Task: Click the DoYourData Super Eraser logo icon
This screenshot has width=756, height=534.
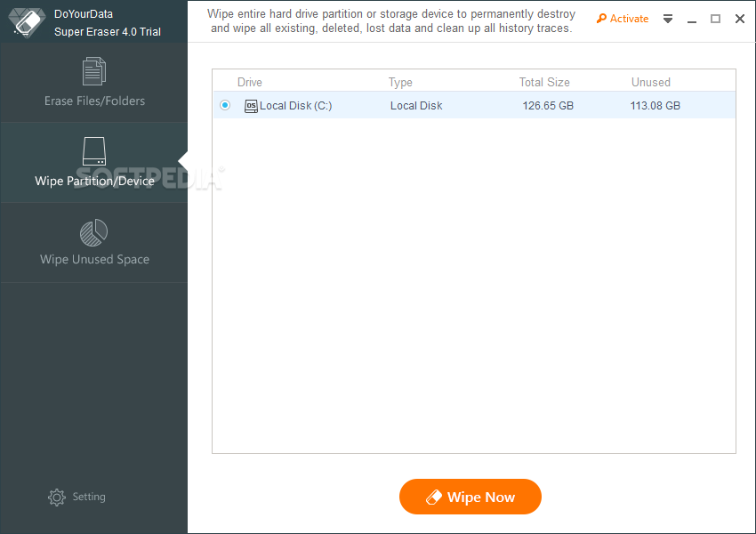Action: click(x=27, y=22)
